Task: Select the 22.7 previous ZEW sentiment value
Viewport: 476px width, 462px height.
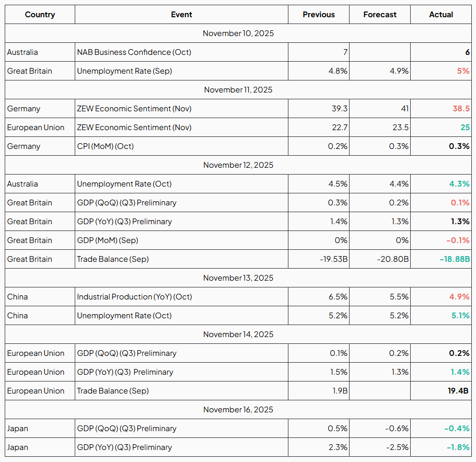Action: [x=340, y=128]
